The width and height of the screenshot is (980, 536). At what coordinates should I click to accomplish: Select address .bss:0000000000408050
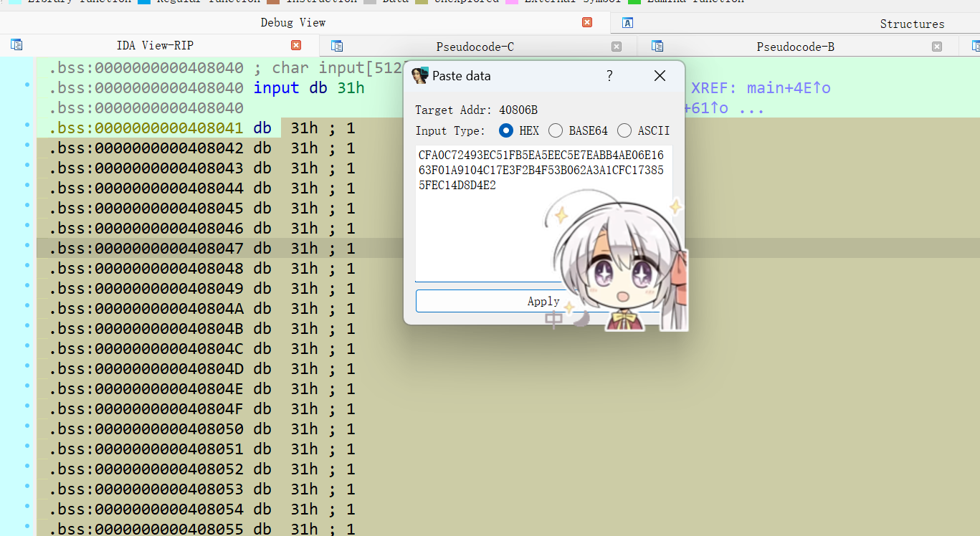(x=146, y=429)
